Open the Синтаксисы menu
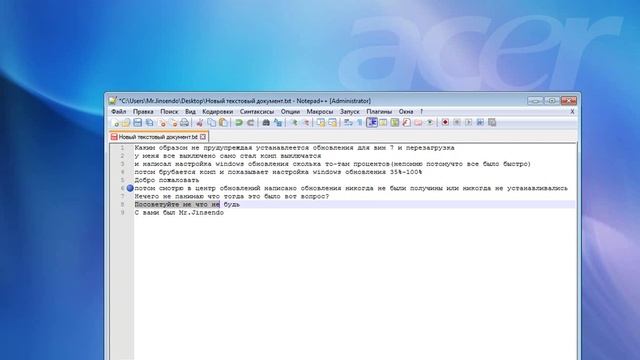Screen dimensions: 640x360 257,111
